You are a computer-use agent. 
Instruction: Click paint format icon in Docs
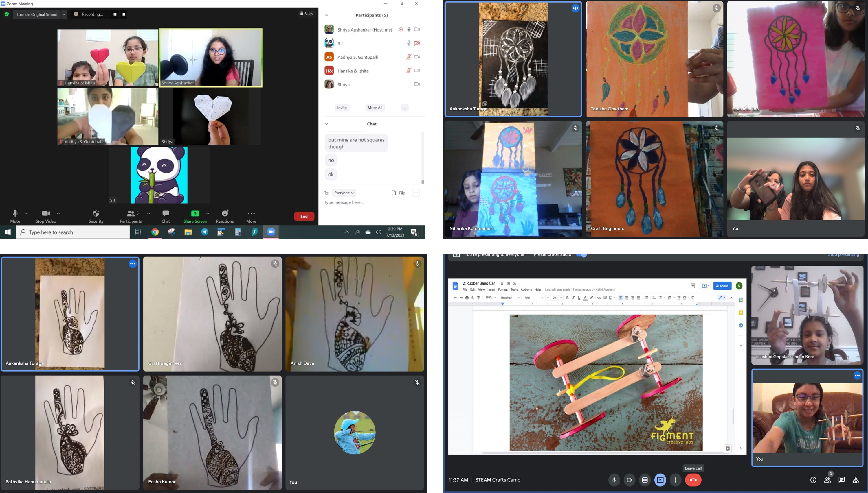tap(478, 298)
